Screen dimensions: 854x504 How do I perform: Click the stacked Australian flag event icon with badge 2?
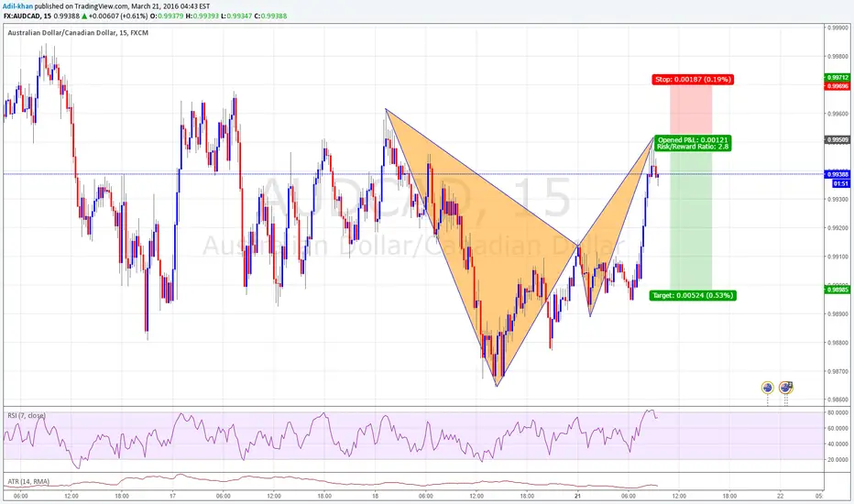[x=786, y=388]
